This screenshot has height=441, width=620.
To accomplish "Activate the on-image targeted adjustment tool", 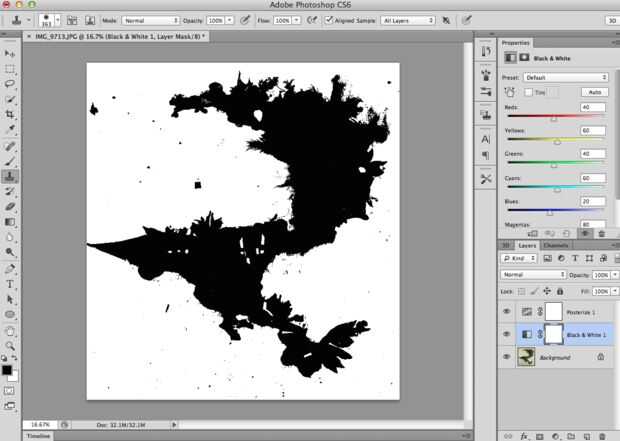I will (510, 93).
